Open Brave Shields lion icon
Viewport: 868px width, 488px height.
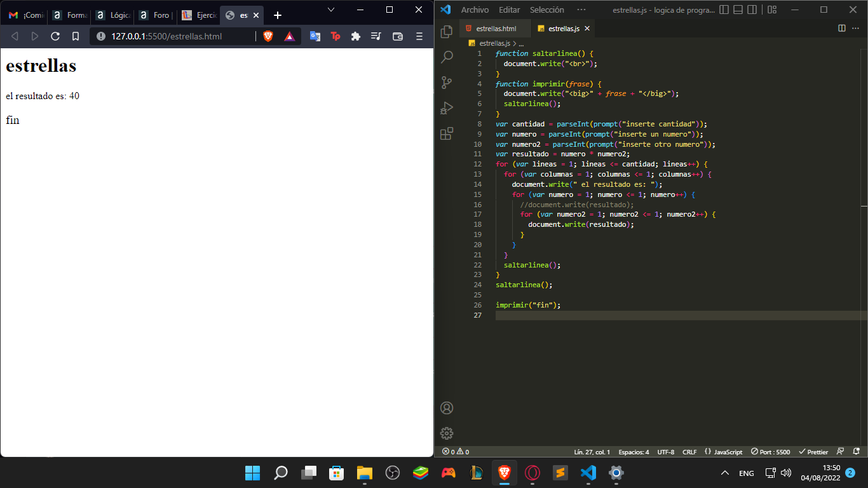point(268,36)
